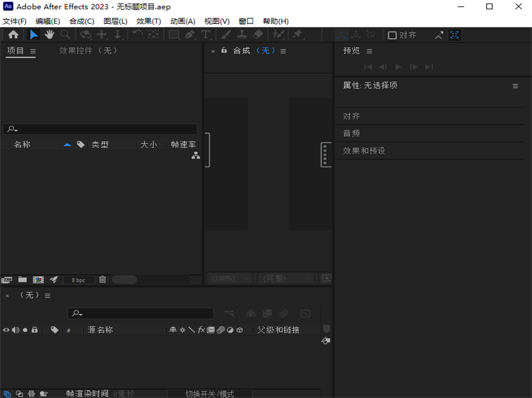Toggle the 对齐 snapping checkbox

(x=392, y=35)
